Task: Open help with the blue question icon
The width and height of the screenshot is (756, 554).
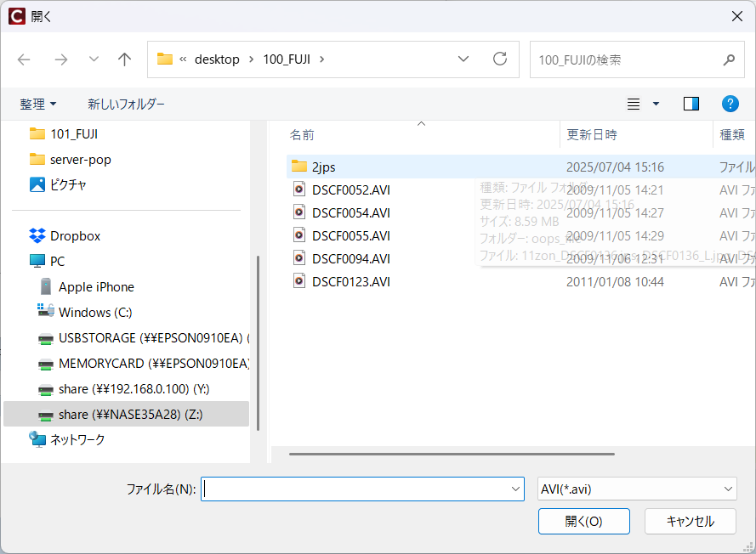Action: pos(730,104)
